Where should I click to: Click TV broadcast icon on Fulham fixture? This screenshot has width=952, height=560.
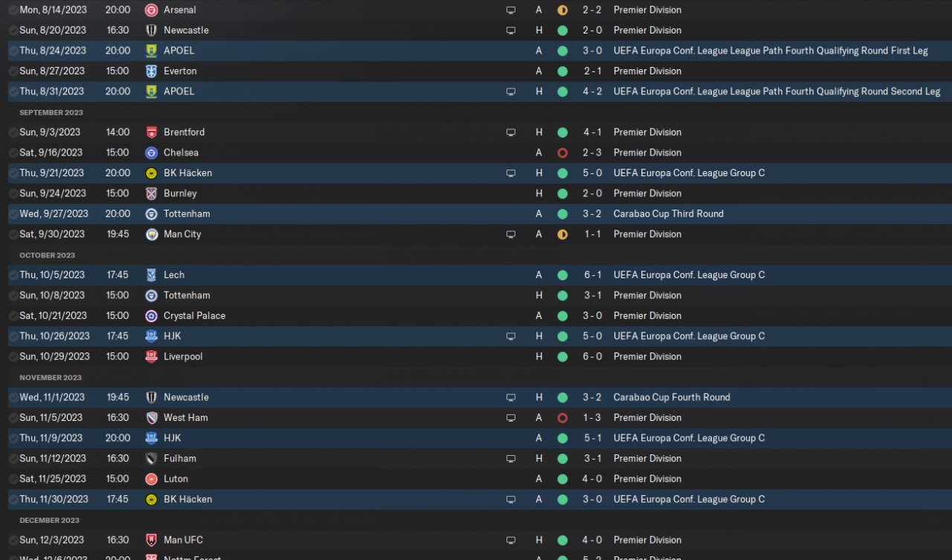pos(511,459)
